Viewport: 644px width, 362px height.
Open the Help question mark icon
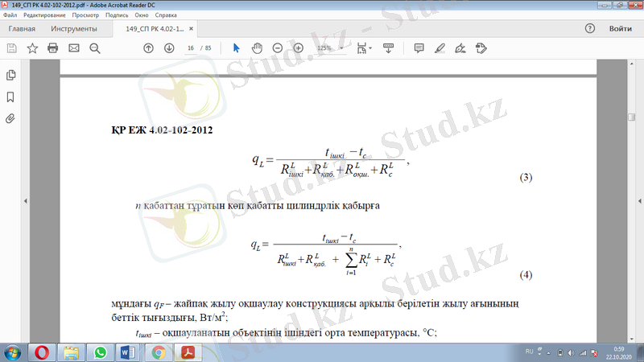click(590, 28)
